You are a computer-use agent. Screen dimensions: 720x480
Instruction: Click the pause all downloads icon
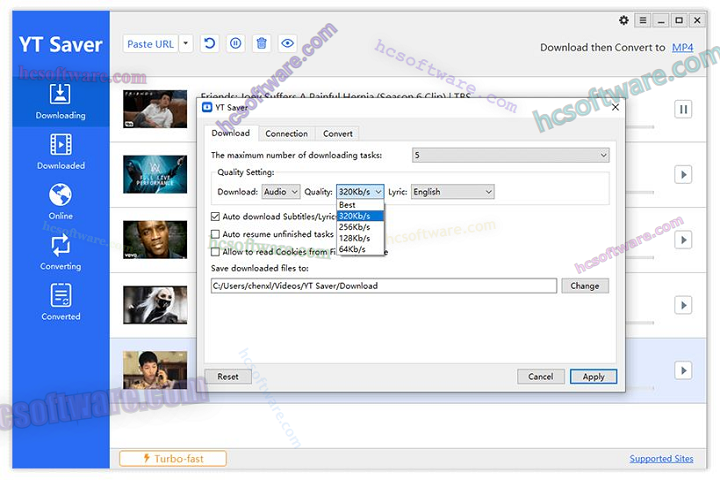[x=236, y=44]
